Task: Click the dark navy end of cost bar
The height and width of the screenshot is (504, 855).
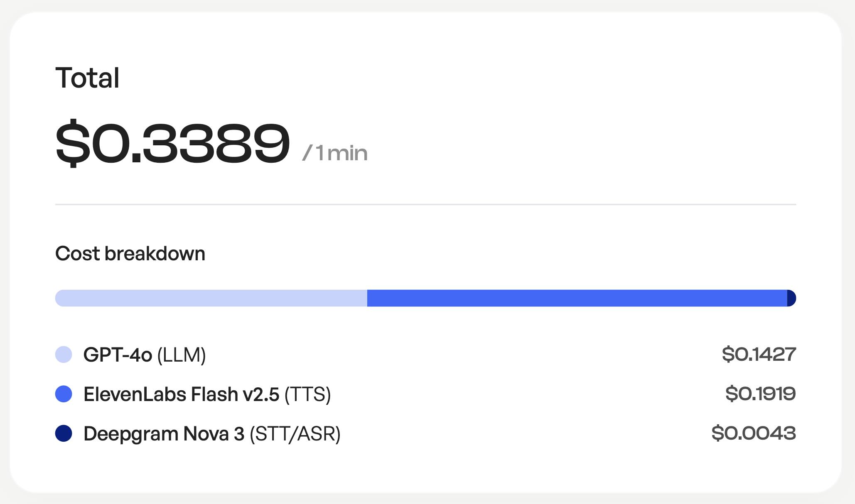Action: (792, 298)
